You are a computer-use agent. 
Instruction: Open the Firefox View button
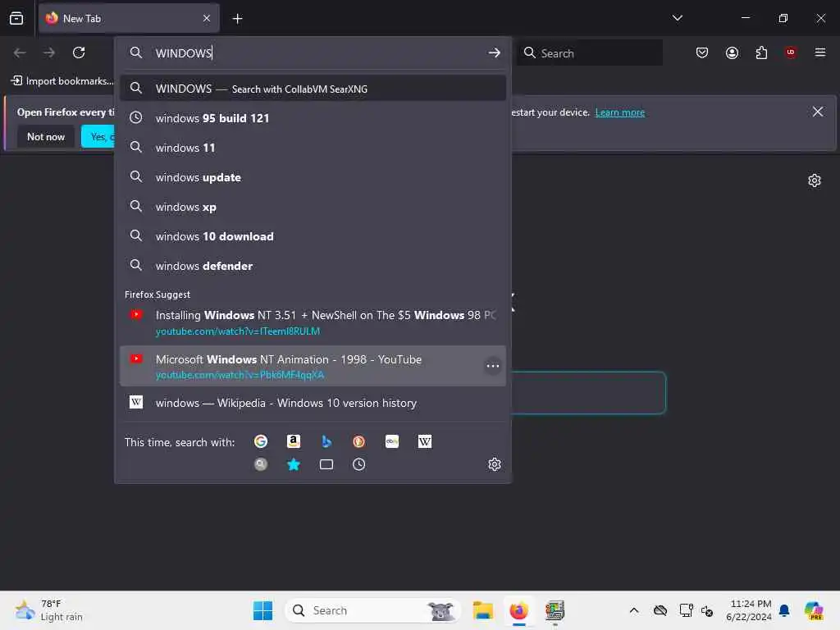pyautogui.click(x=16, y=18)
